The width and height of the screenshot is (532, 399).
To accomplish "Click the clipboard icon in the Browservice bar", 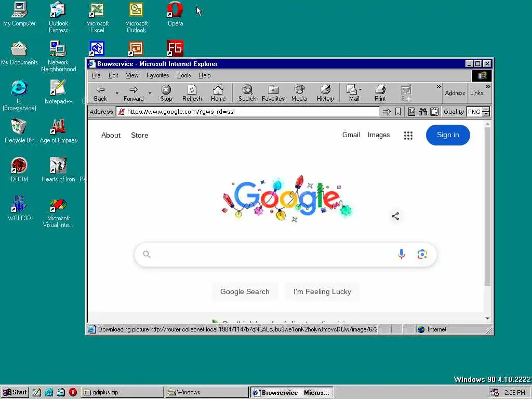I will pyautogui.click(x=434, y=112).
